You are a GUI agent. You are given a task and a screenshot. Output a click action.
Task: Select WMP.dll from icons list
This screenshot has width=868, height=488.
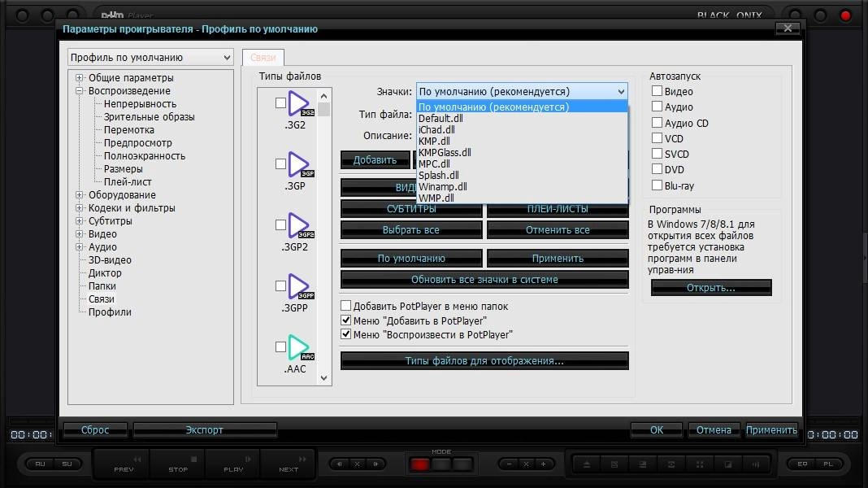click(x=522, y=198)
